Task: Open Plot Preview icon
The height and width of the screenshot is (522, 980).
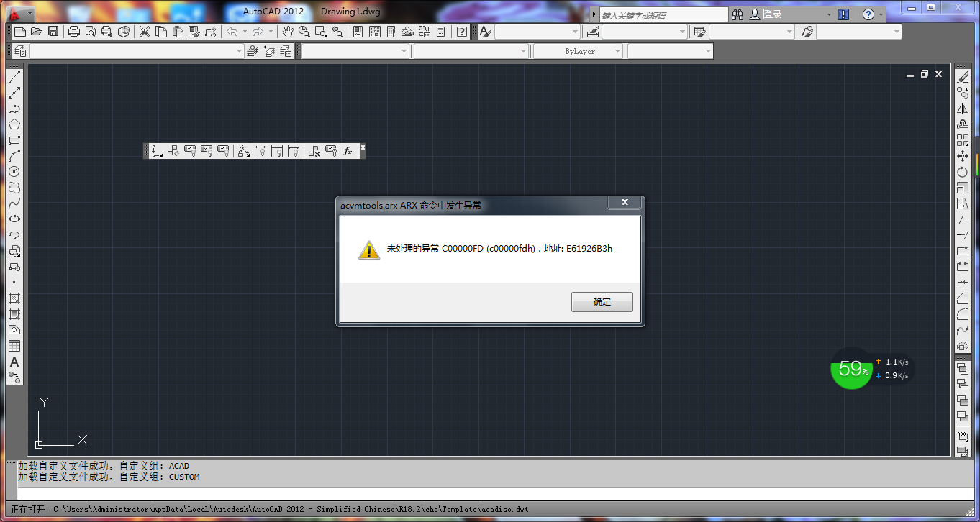Action: pyautogui.click(x=90, y=32)
